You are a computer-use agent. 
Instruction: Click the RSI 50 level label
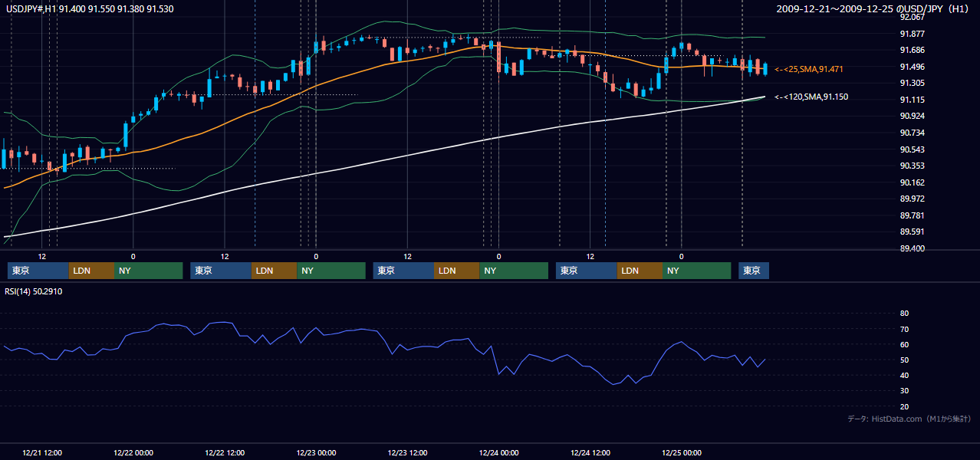904,360
